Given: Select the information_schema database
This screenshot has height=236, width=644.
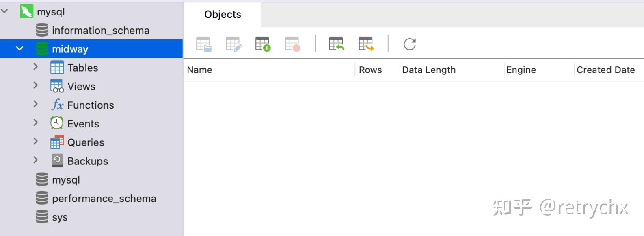Looking at the screenshot, I should (x=100, y=31).
